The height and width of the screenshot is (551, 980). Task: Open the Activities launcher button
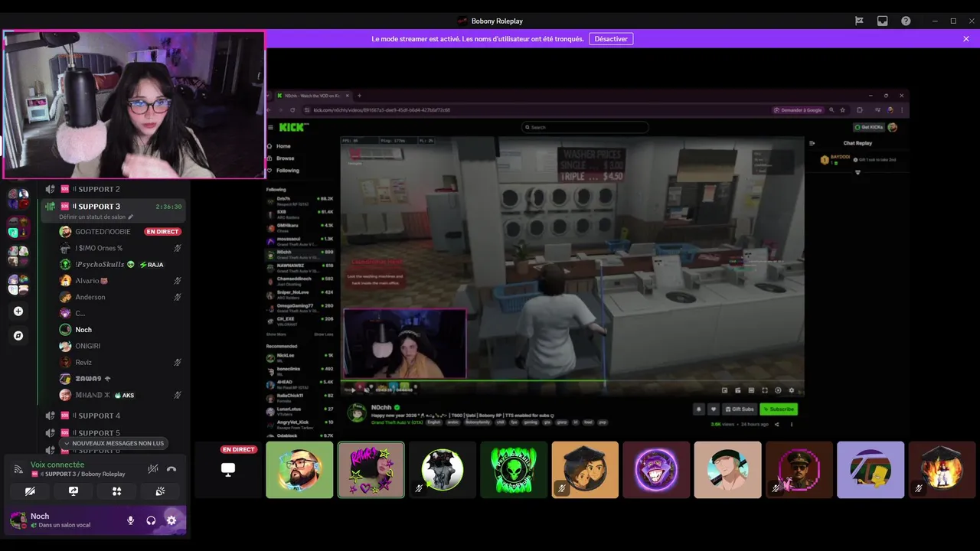coord(117,491)
